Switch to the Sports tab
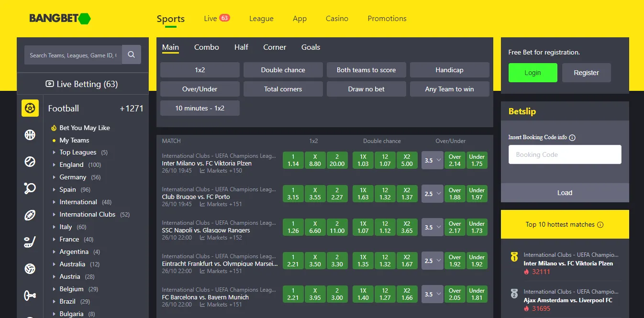 tap(171, 19)
